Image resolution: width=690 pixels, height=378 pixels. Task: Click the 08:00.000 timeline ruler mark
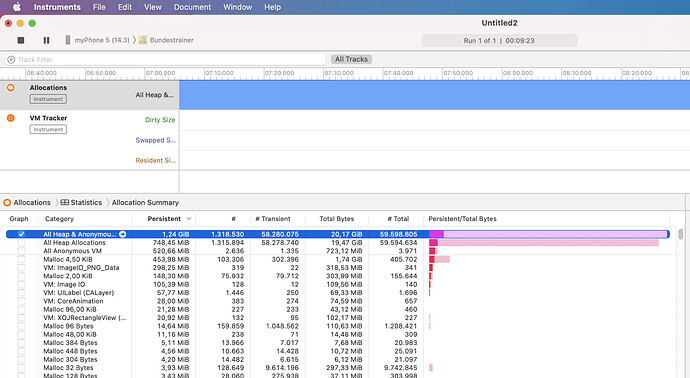518,73
